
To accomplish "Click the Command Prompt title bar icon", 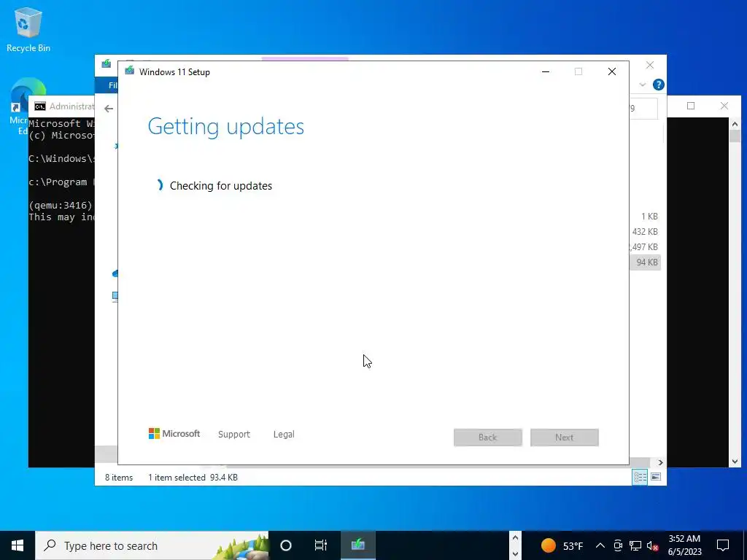I will point(40,106).
